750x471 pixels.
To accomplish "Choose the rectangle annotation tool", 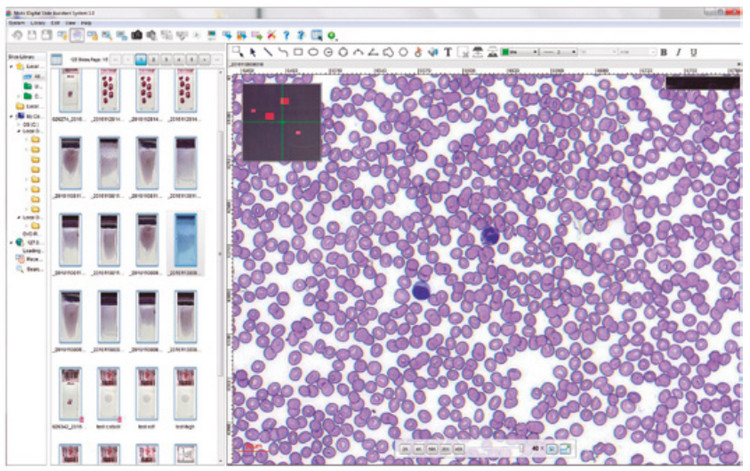I will pos(298,52).
